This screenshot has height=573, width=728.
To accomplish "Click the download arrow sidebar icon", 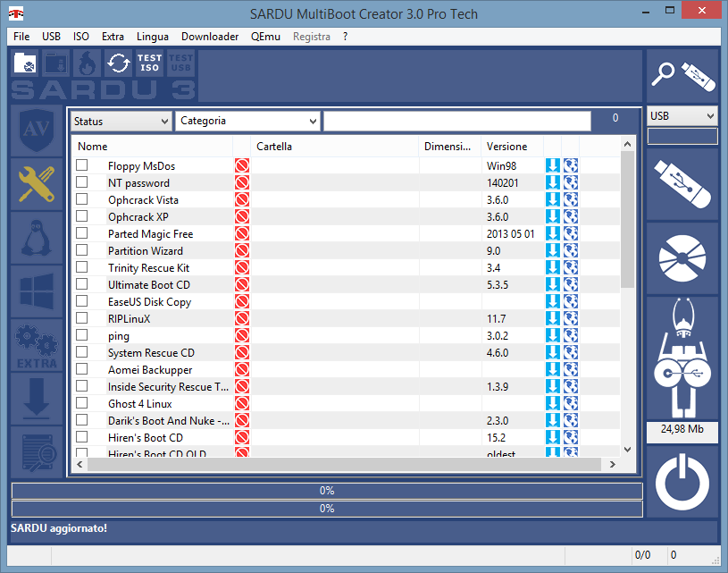I will pyautogui.click(x=37, y=400).
